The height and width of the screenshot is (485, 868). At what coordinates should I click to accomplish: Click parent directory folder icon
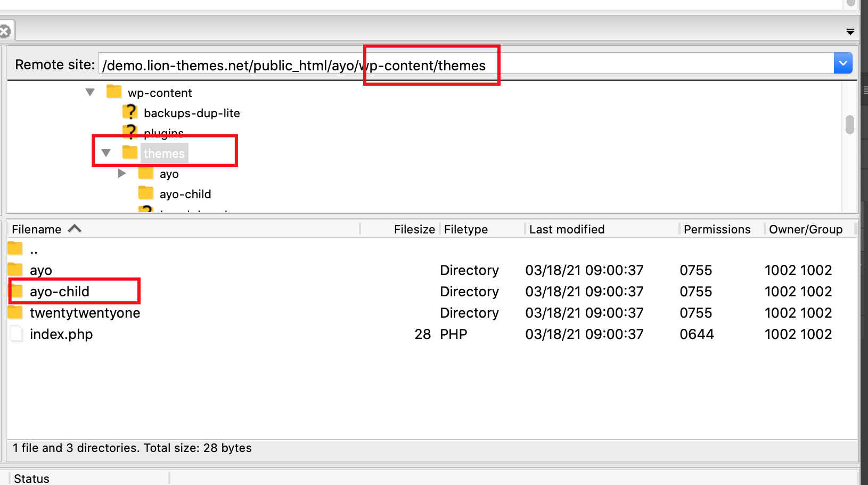15,248
